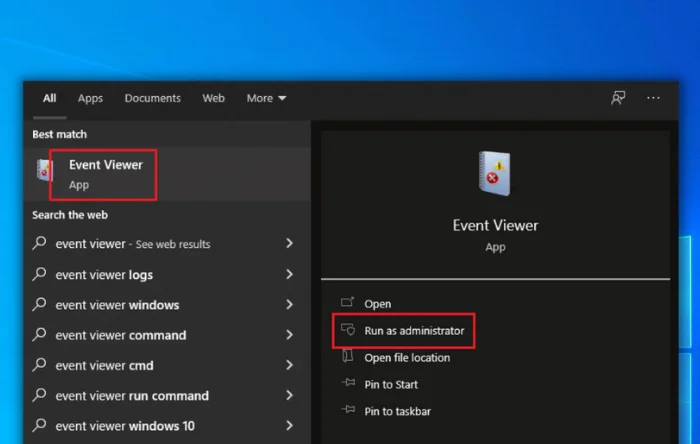
Task: Click search icon beside 'event viewer cmd'
Action: 40,365
